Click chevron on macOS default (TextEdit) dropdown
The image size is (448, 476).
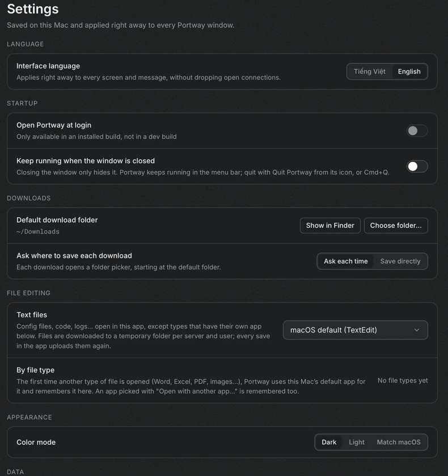[417, 330]
